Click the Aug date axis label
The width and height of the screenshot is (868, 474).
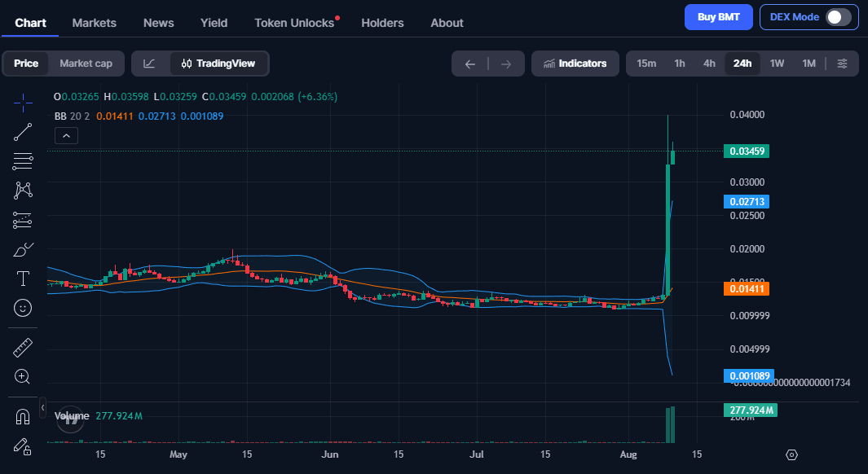tap(628, 454)
